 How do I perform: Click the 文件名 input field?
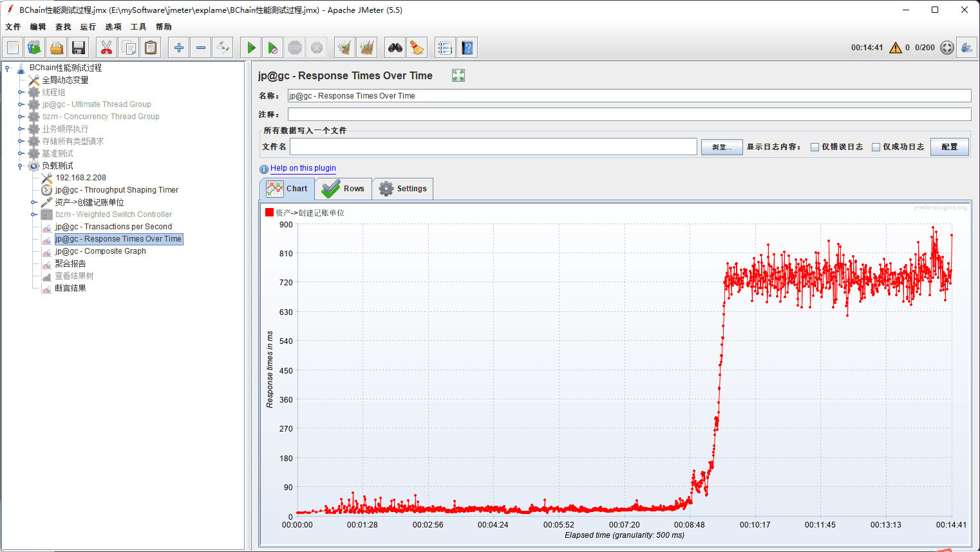pos(493,147)
